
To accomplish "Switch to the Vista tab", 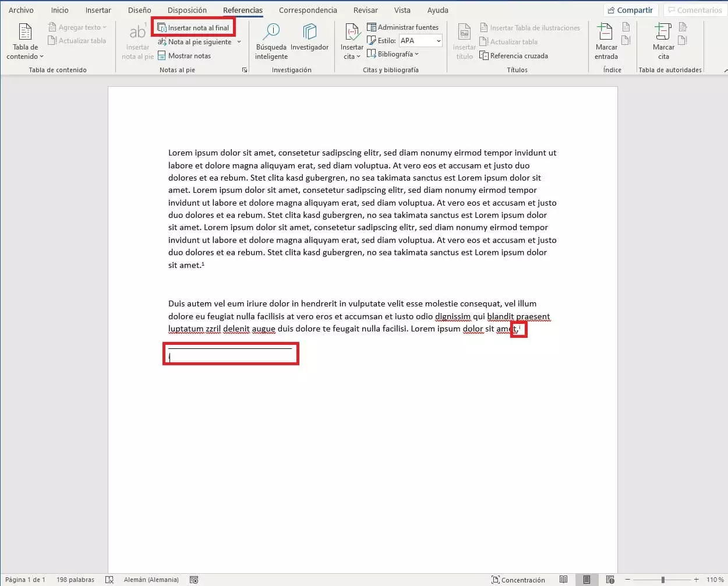I will [x=402, y=10].
